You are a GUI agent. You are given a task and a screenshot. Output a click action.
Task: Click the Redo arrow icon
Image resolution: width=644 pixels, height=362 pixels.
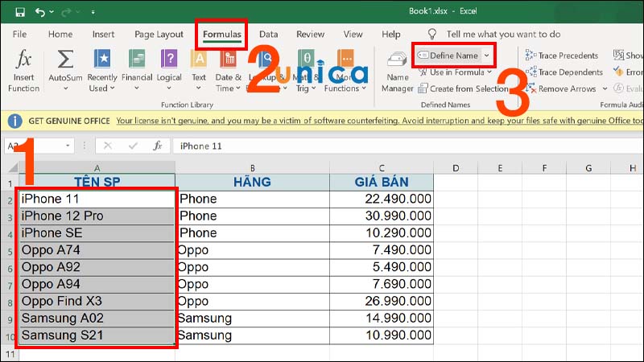coord(66,12)
